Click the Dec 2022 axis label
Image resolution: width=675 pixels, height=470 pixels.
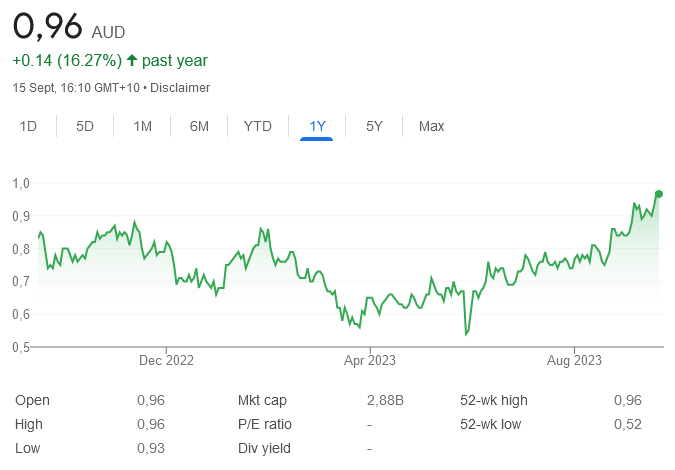coord(166,360)
